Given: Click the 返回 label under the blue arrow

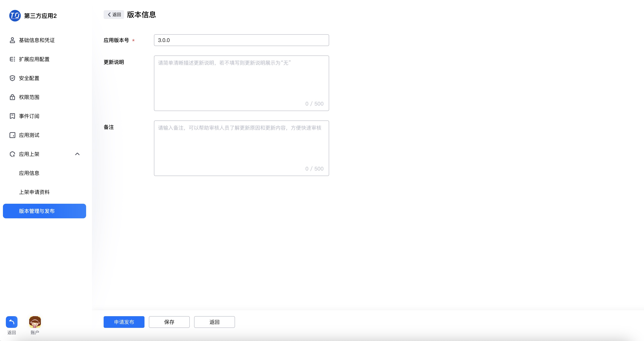Looking at the screenshot, I should point(11,332).
